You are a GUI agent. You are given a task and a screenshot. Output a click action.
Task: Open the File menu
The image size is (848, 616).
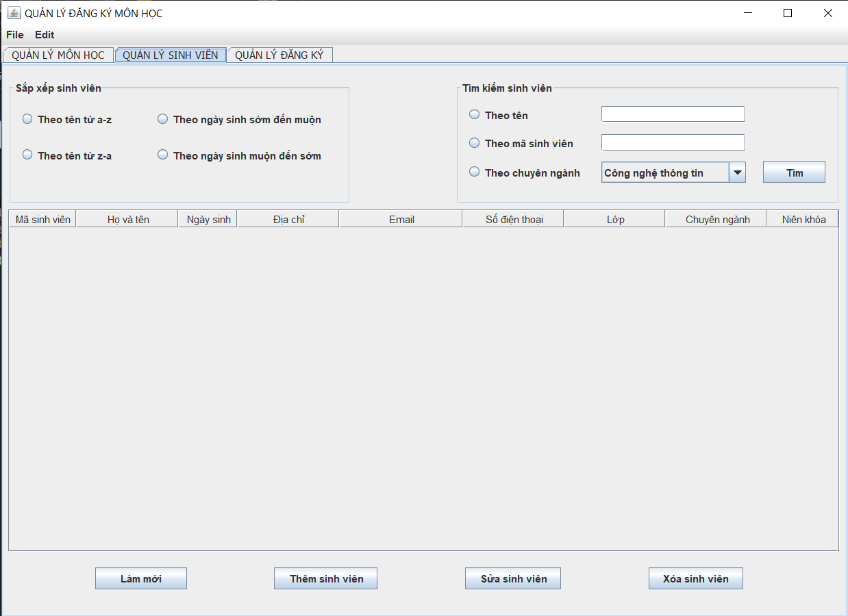point(15,35)
